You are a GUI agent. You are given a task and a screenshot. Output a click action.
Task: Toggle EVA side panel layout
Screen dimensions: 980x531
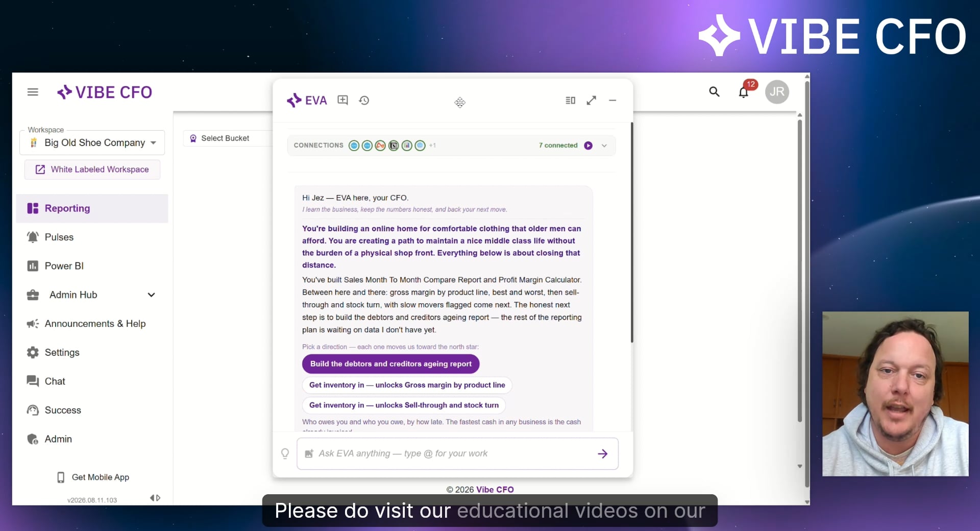(x=570, y=101)
